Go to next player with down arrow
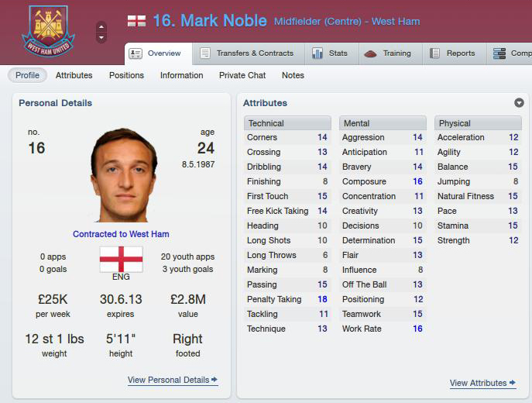Viewport: 532px width, 403px height. 101,37
